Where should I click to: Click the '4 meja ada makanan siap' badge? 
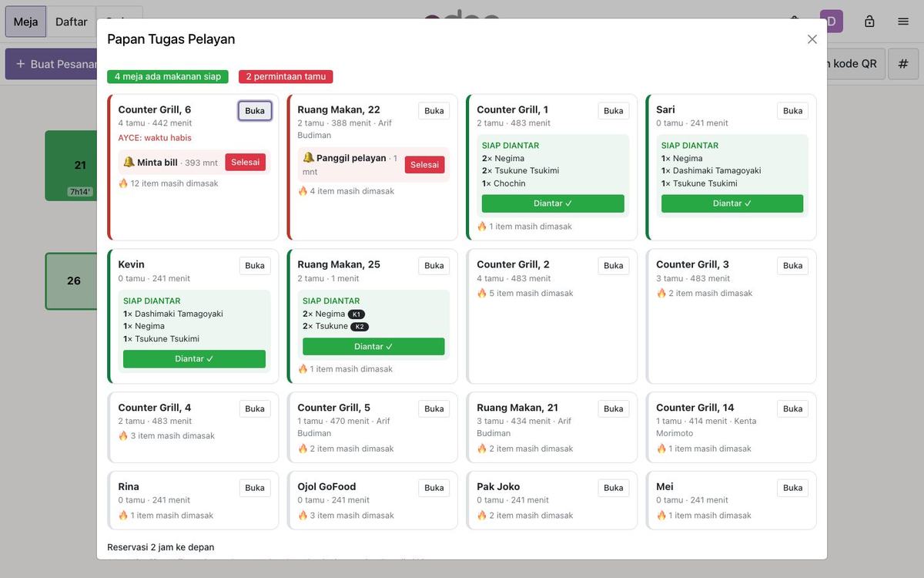tap(168, 77)
